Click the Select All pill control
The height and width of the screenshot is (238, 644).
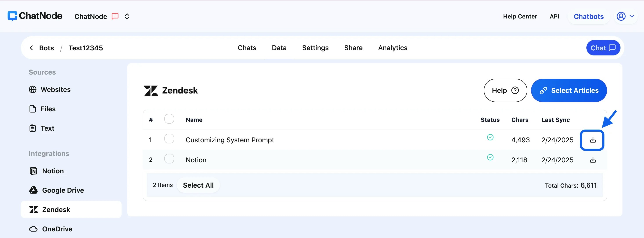click(198, 185)
